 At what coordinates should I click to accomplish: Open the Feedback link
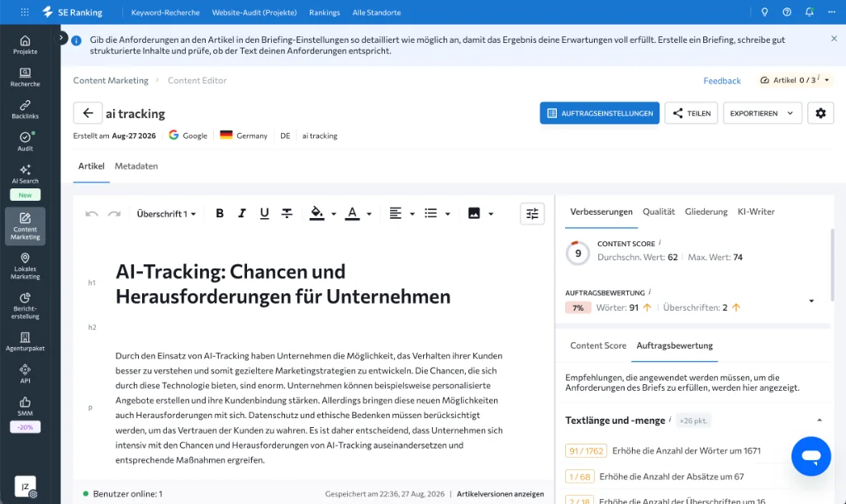pyautogui.click(x=722, y=80)
